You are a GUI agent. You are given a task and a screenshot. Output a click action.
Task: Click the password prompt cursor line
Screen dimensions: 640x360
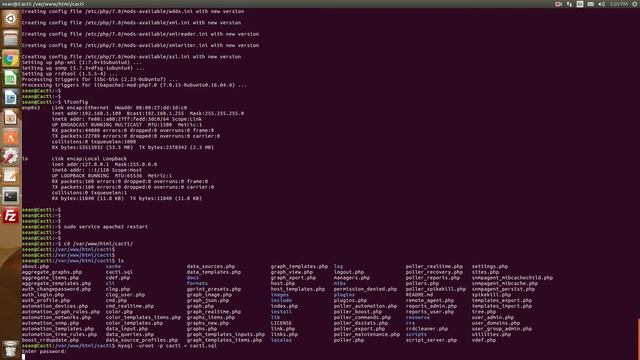tap(44, 351)
